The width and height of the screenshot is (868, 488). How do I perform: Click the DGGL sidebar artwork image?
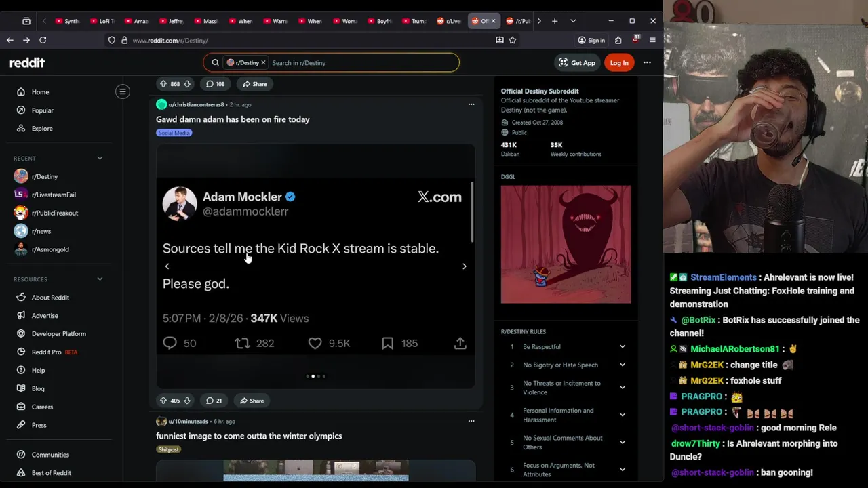tap(566, 244)
